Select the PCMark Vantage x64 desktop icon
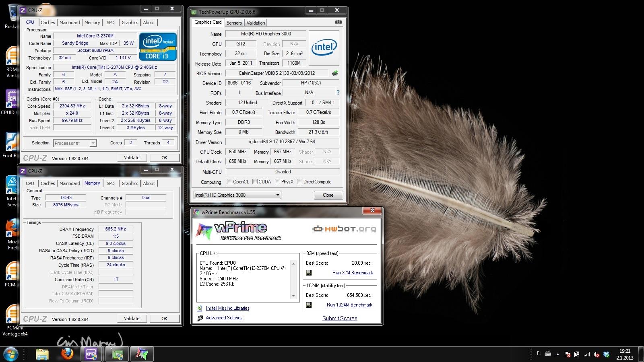The height and width of the screenshot is (362, 644). [x=14, y=321]
